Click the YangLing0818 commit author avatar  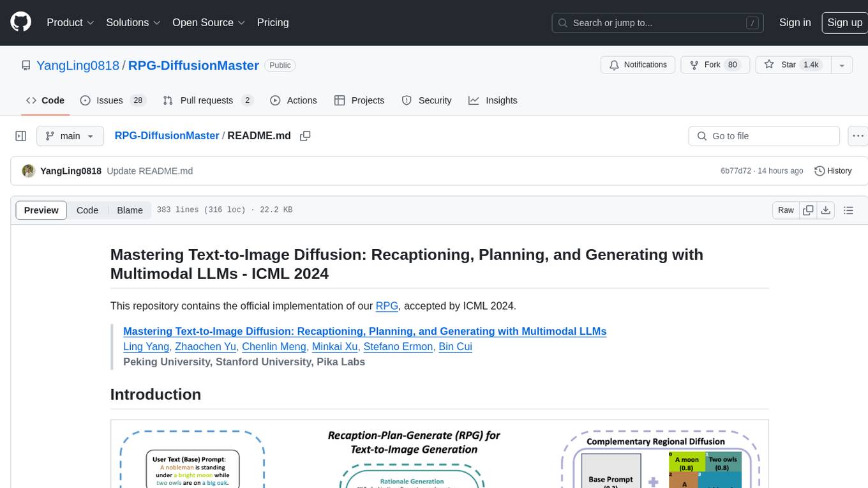click(x=28, y=171)
